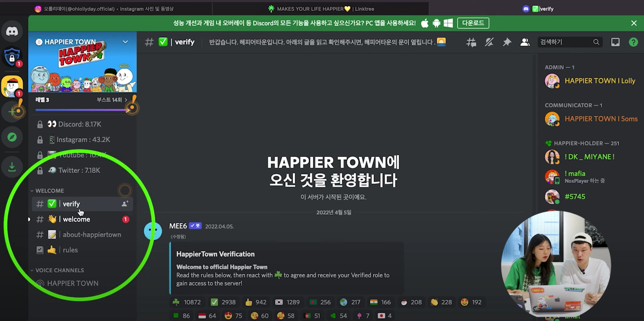Click the magnifier icon in search box
Screen dimensions: 644x321
pos(596,42)
